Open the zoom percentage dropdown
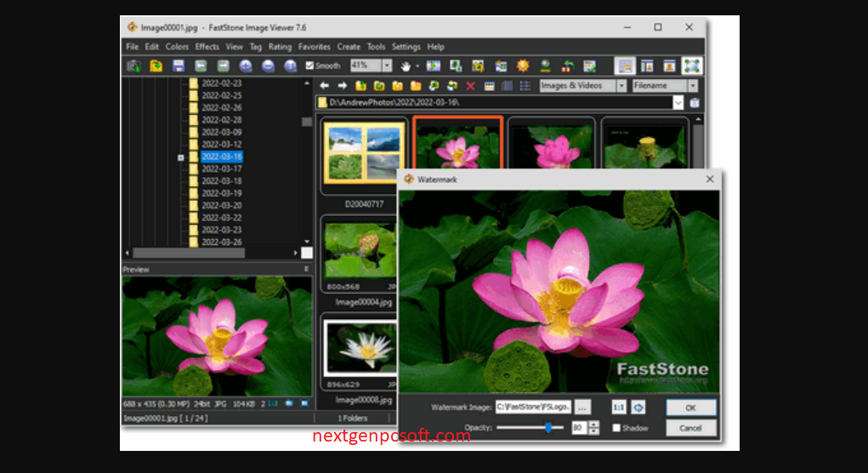The width and height of the screenshot is (868, 473). [387, 66]
